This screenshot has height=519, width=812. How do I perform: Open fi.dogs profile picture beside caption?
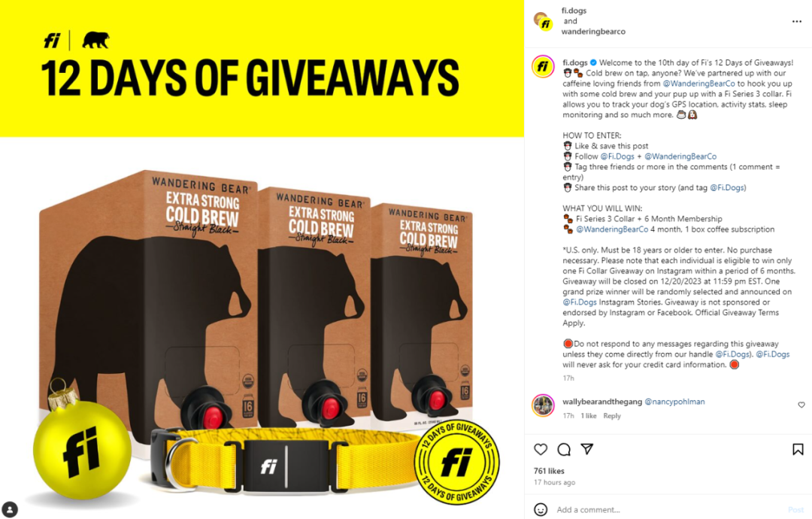(x=544, y=67)
